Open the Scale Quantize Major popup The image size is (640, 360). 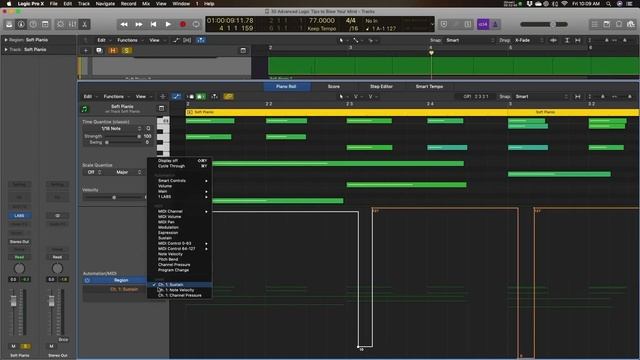(x=123, y=172)
